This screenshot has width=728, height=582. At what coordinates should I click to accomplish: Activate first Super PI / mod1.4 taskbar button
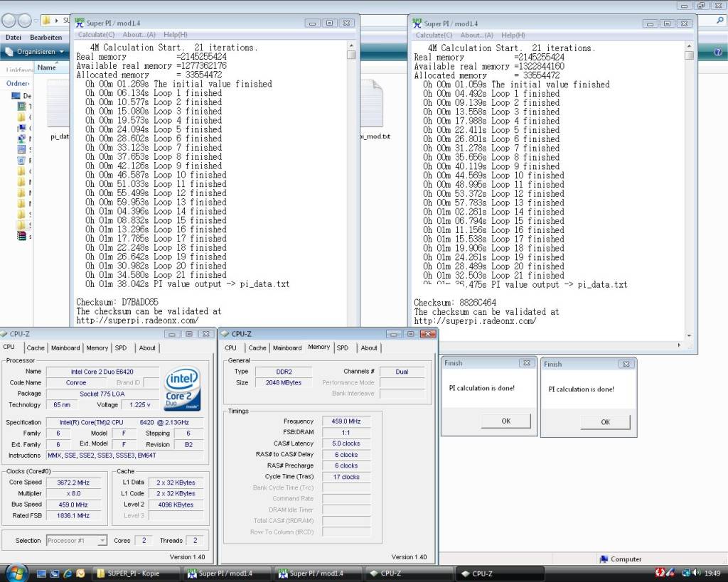(227, 573)
